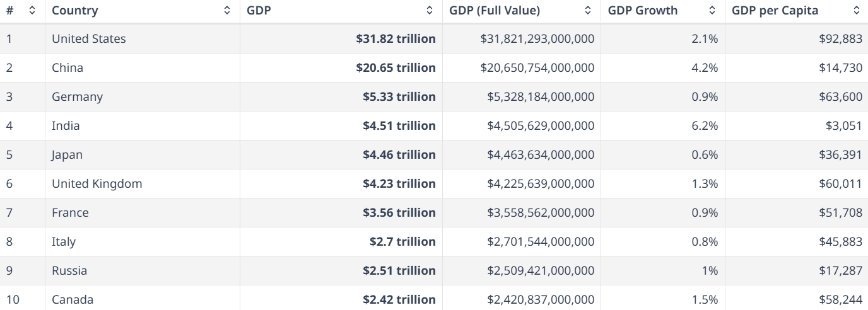Open the United States country entry
The width and height of the screenshot is (868, 310).
pyautogui.click(x=89, y=39)
